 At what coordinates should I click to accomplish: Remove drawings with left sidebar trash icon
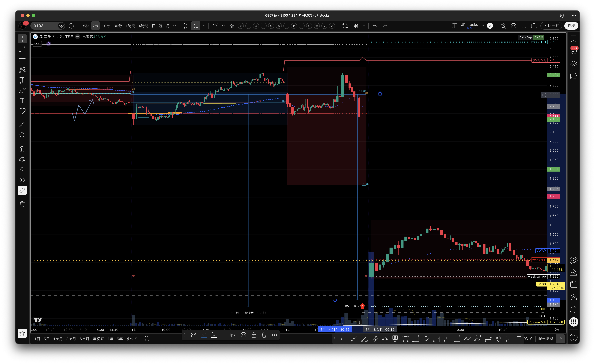coord(22,204)
